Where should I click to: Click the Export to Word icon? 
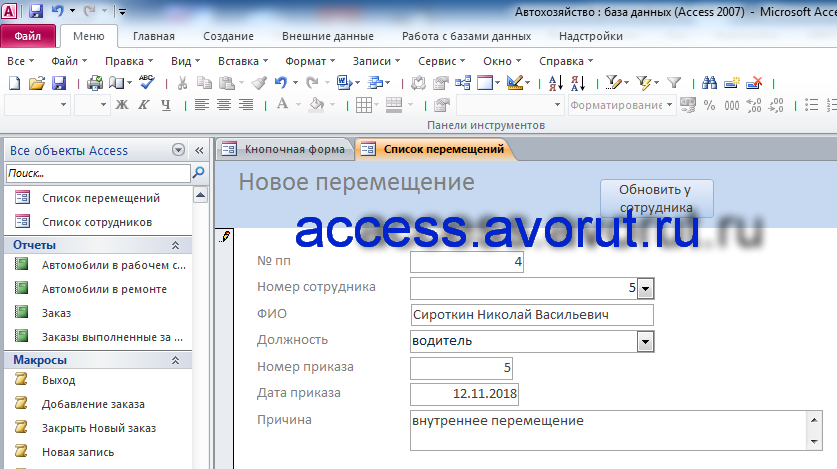(x=344, y=83)
